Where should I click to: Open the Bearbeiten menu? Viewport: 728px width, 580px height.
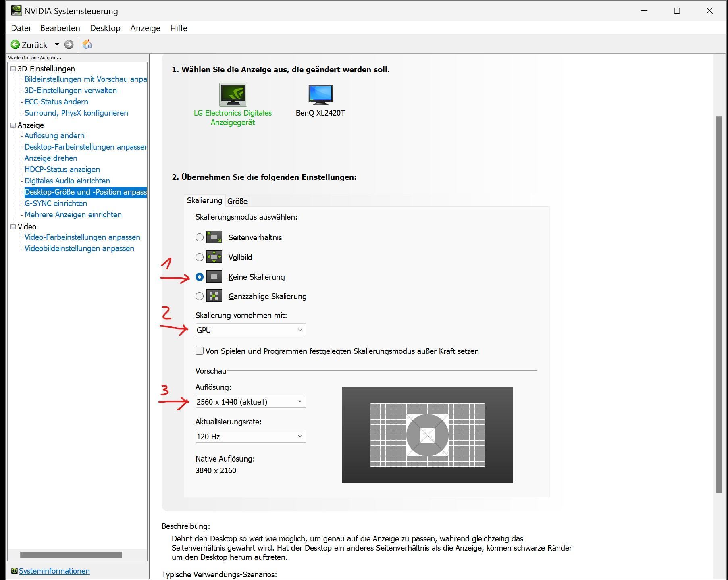pyautogui.click(x=60, y=28)
